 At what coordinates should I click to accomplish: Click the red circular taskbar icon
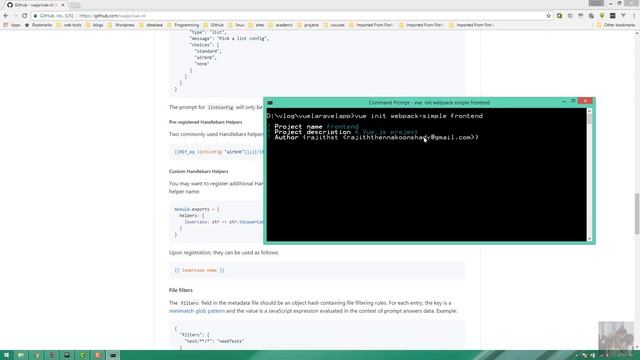98,355
